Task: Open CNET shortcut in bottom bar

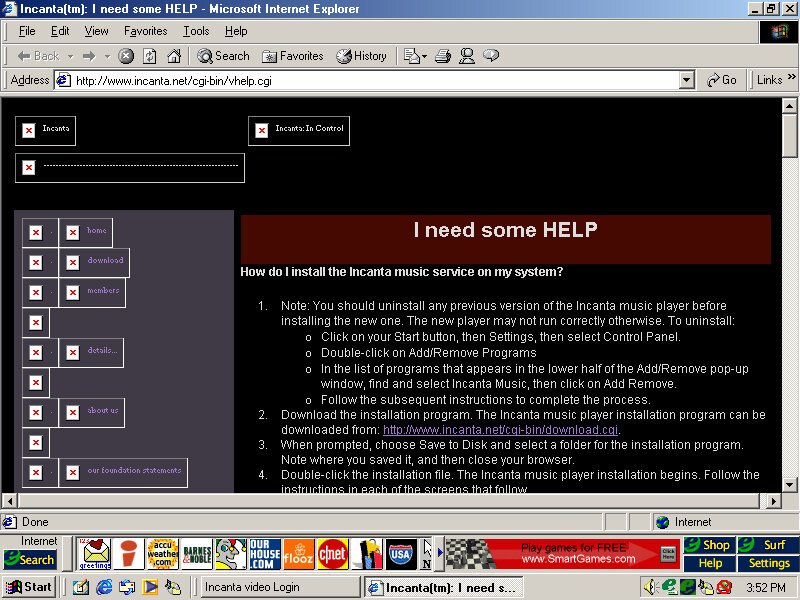Action: pos(332,553)
